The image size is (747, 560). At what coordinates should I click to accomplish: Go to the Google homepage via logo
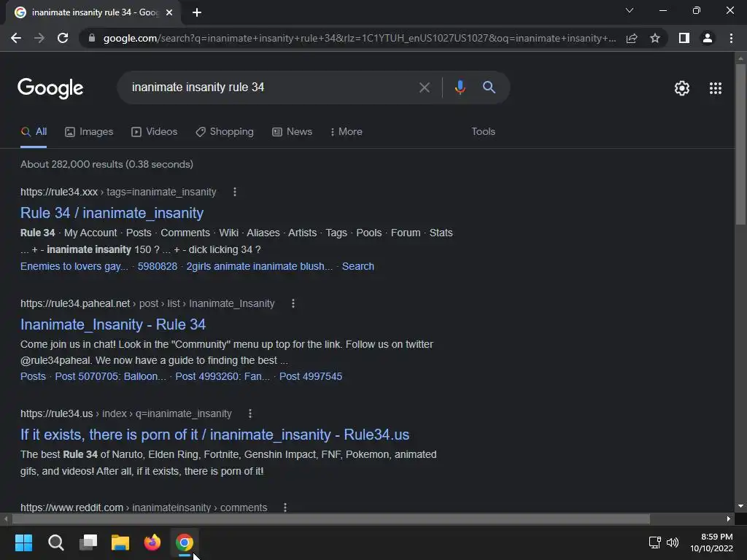click(50, 87)
